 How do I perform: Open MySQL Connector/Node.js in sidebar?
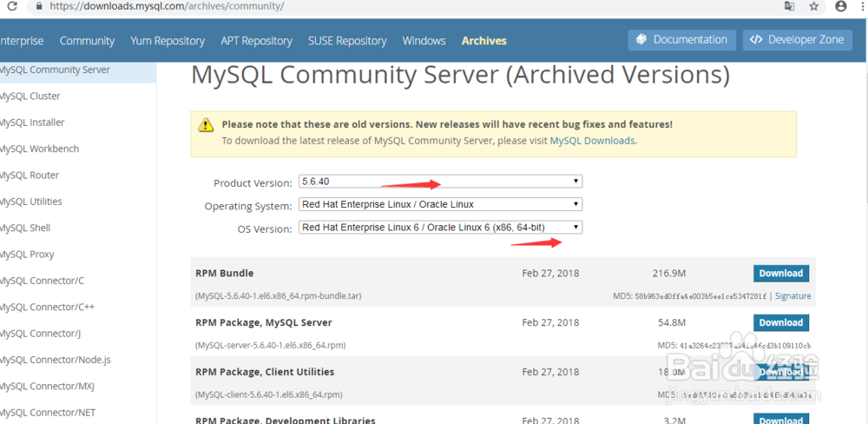(x=56, y=360)
